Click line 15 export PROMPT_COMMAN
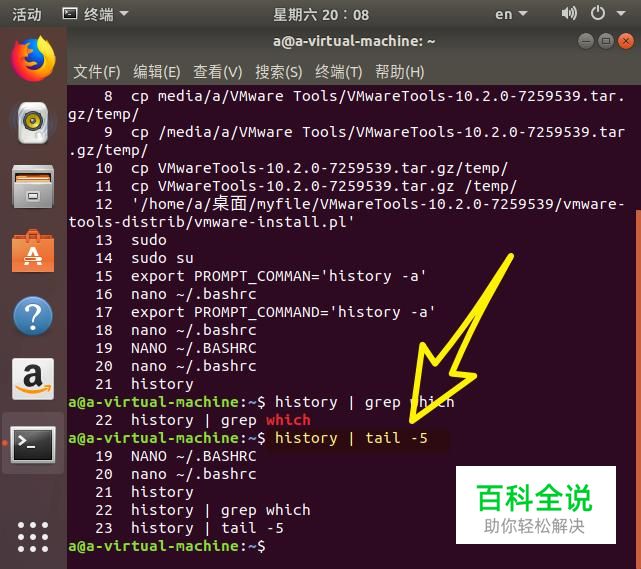Image resolution: width=641 pixels, height=569 pixels. pyautogui.click(x=260, y=276)
